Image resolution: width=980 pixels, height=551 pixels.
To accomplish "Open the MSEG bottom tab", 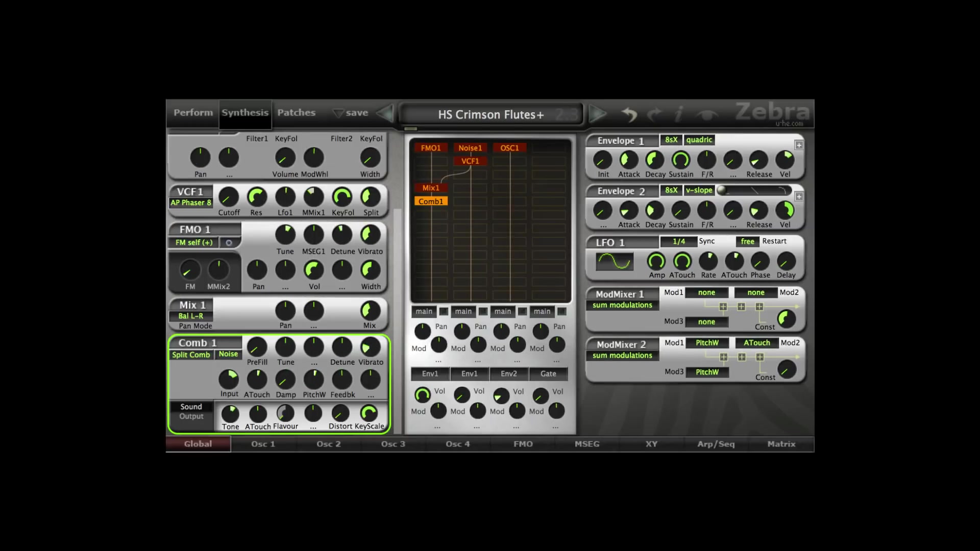I will pos(587,444).
